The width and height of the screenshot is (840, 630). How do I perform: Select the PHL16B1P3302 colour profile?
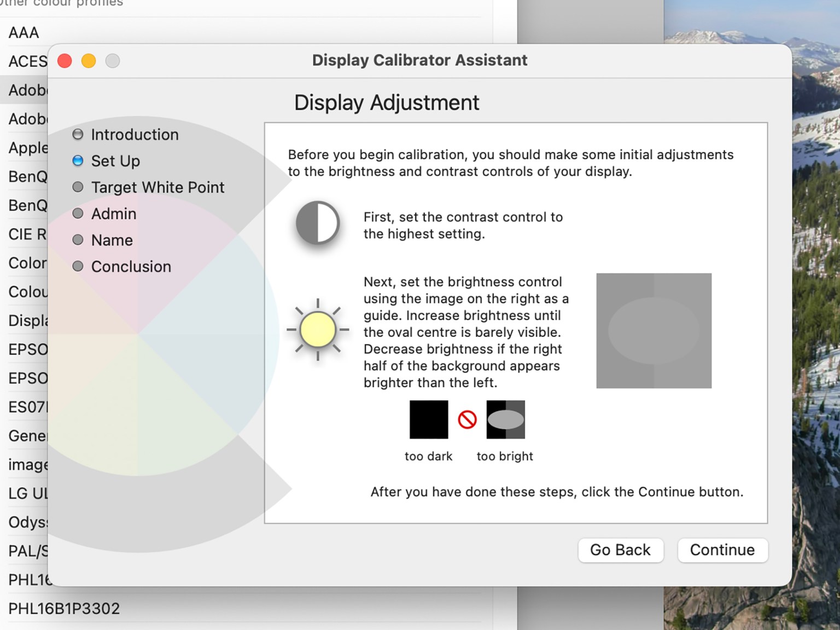point(64,608)
